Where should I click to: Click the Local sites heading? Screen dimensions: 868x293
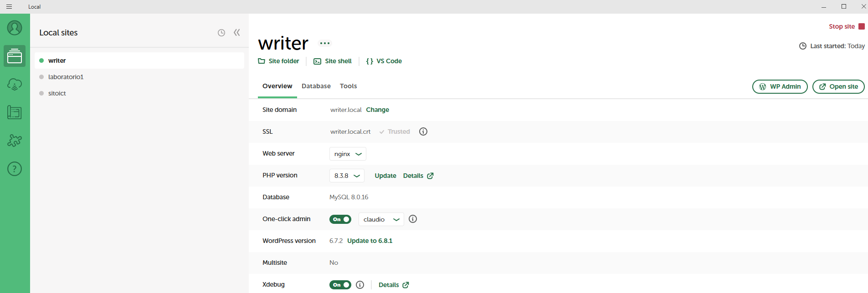(x=58, y=33)
